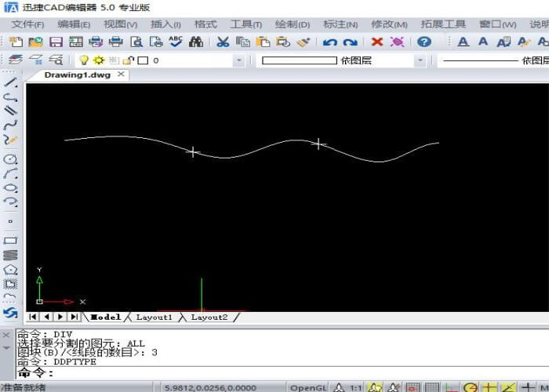Expand the layer 0 dropdown list
549x392 pixels.
[x=239, y=60]
